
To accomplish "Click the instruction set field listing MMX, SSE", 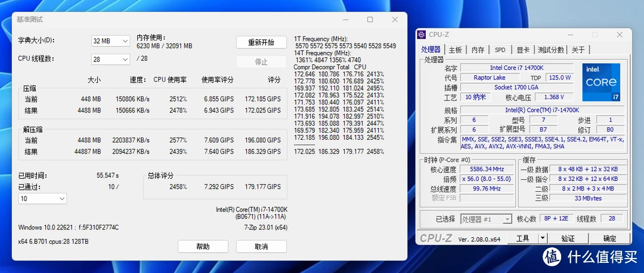I will click(x=542, y=143).
